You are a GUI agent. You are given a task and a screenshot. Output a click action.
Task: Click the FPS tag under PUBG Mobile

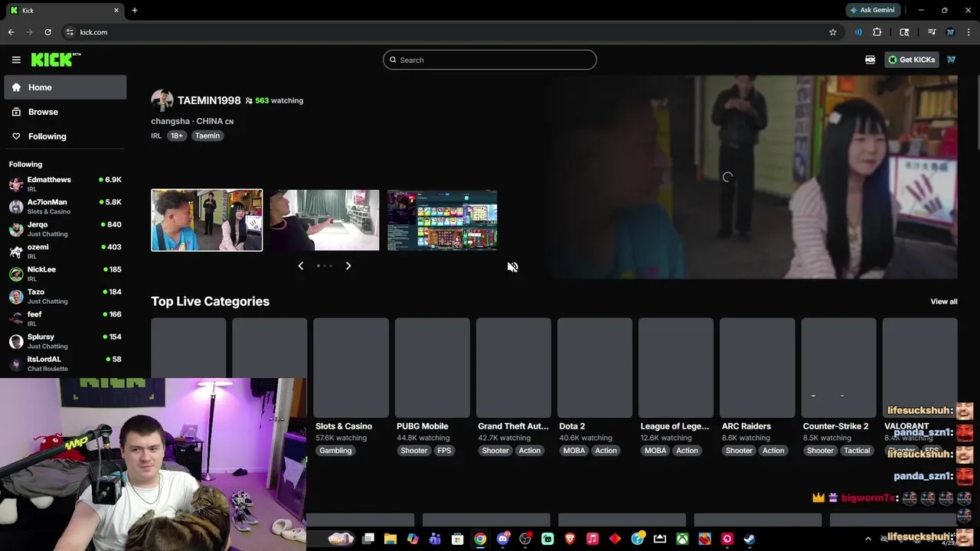(x=444, y=451)
